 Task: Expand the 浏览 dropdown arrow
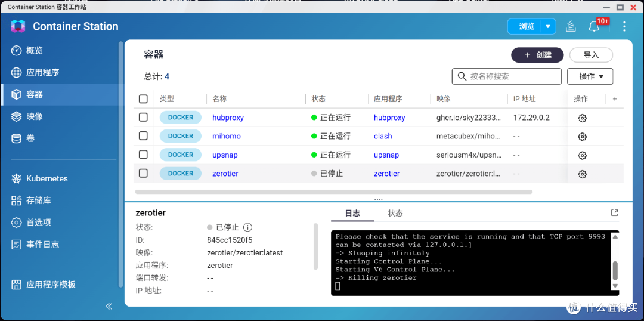click(548, 27)
